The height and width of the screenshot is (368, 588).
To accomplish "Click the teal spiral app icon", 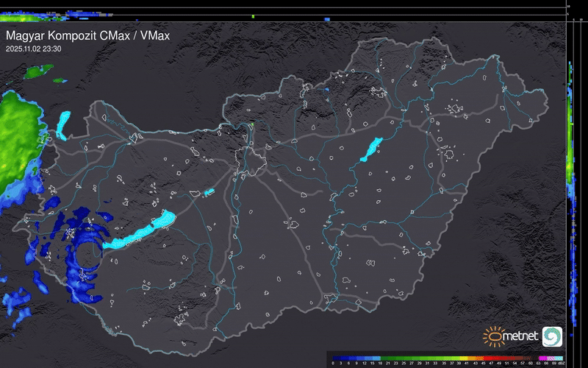I will [552, 336].
